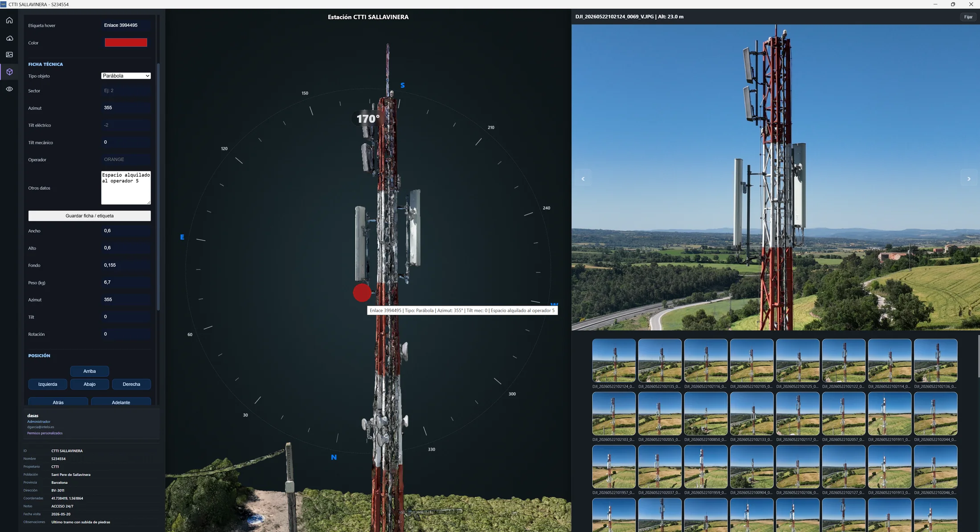Viewport: 980px width, 532px height.
Task: Open thumbnail DJI_20260522102103_0...
Action: pos(614,414)
